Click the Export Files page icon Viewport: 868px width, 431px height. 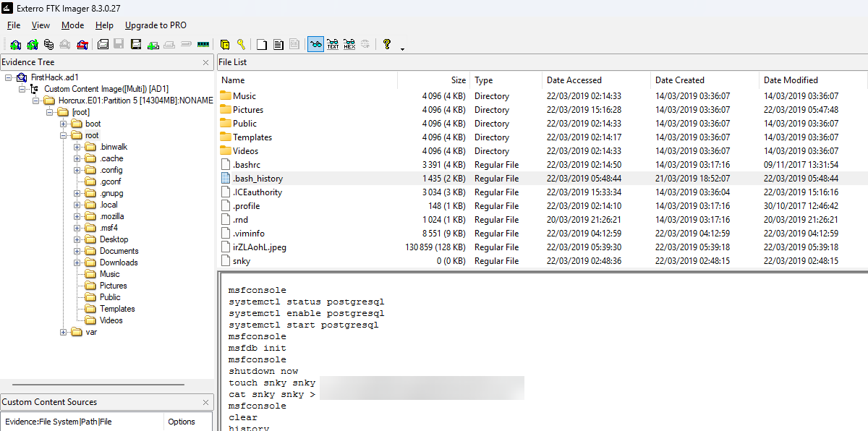coord(262,44)
